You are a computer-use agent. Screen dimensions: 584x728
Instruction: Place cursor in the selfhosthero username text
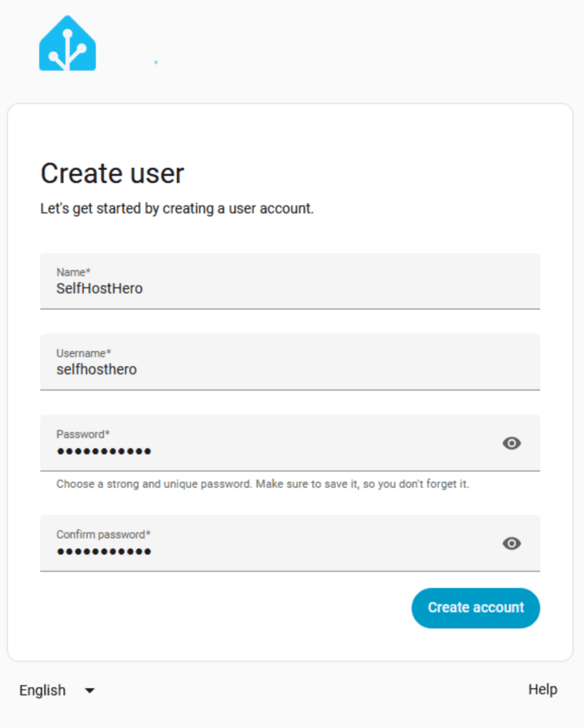tap(97, 370)
